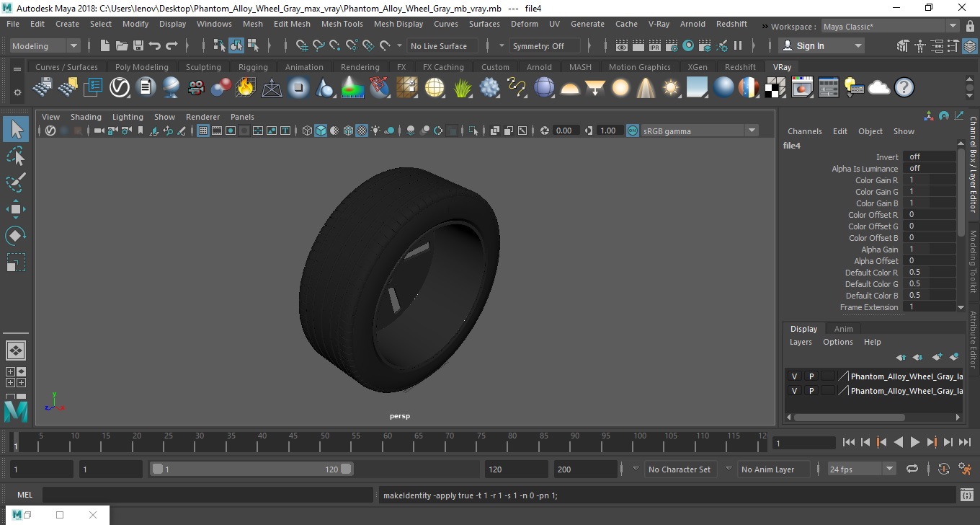Click the undo arrow icon
Screen dimensions: 980x525
154,45
